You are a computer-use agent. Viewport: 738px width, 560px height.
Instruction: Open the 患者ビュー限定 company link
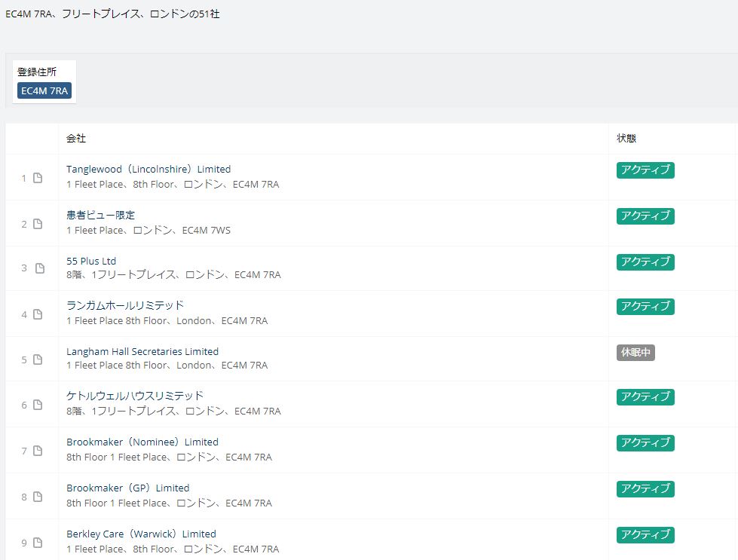(x=101, y=215)
